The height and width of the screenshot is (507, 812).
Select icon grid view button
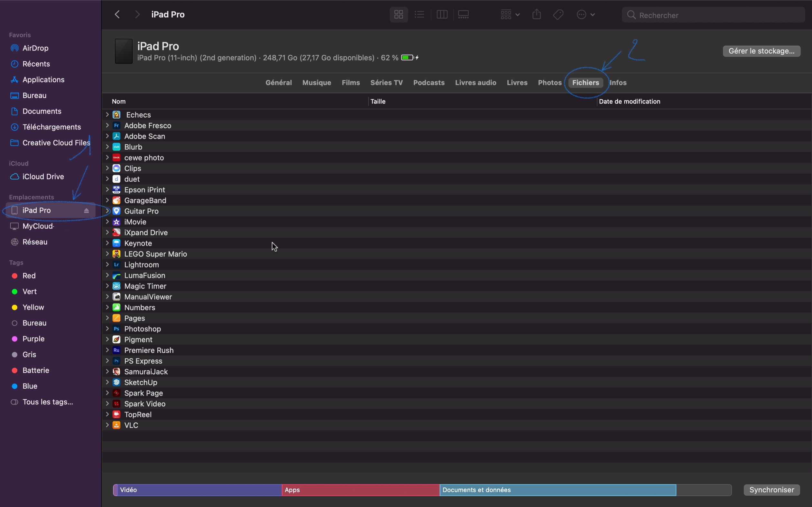click(399, 15)
